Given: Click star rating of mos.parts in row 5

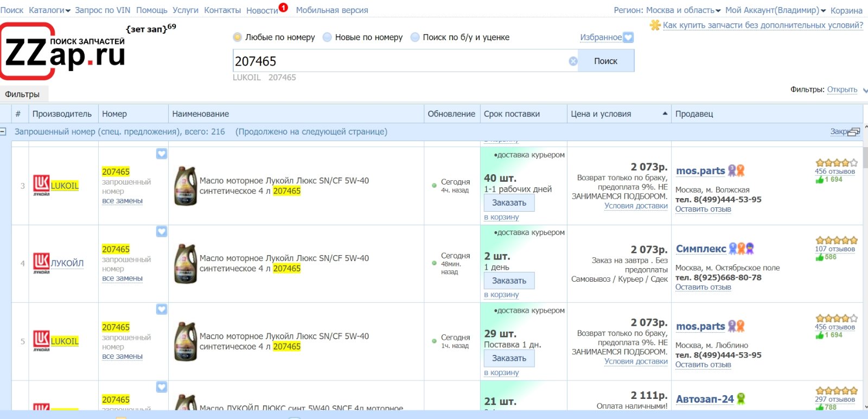Looking at the screenshot, I should [836, 319].
